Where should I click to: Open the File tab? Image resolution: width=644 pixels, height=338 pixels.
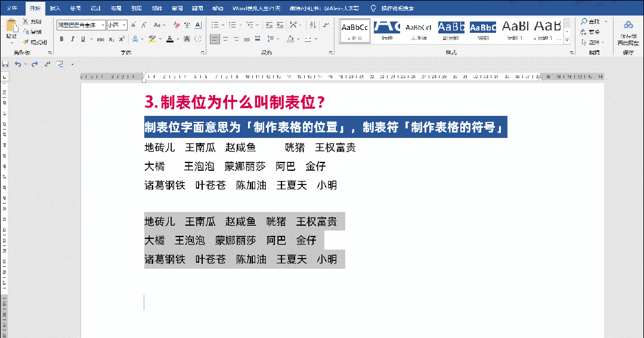coord(13,8)
